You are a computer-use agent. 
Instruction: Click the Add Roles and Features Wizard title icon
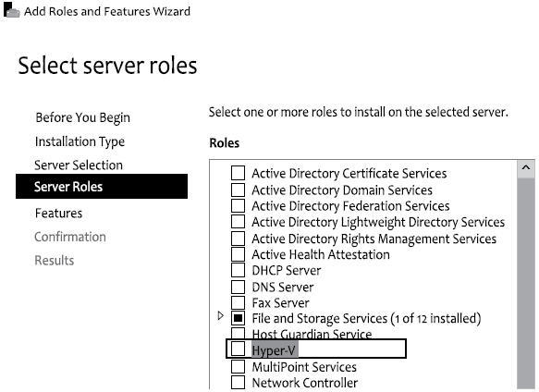(x=11, y=10)
